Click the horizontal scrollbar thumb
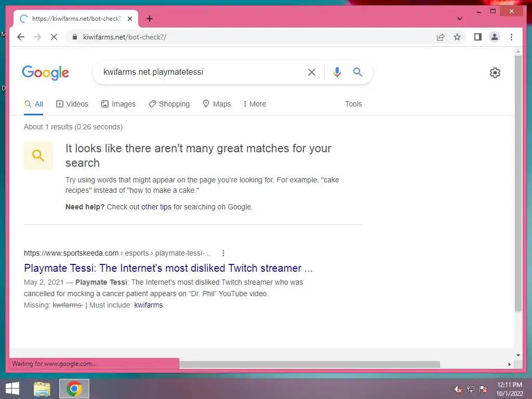The image size is (532, 399). (x=310, y=364)
